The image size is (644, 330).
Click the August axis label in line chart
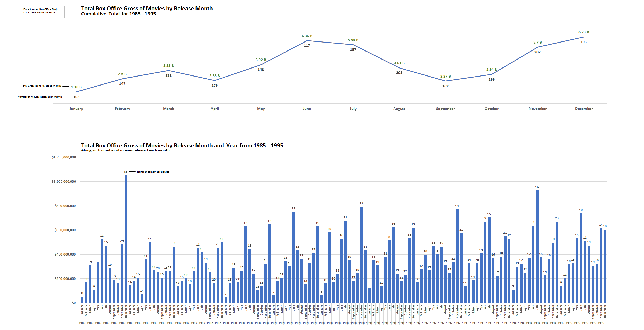pos(399,109)
